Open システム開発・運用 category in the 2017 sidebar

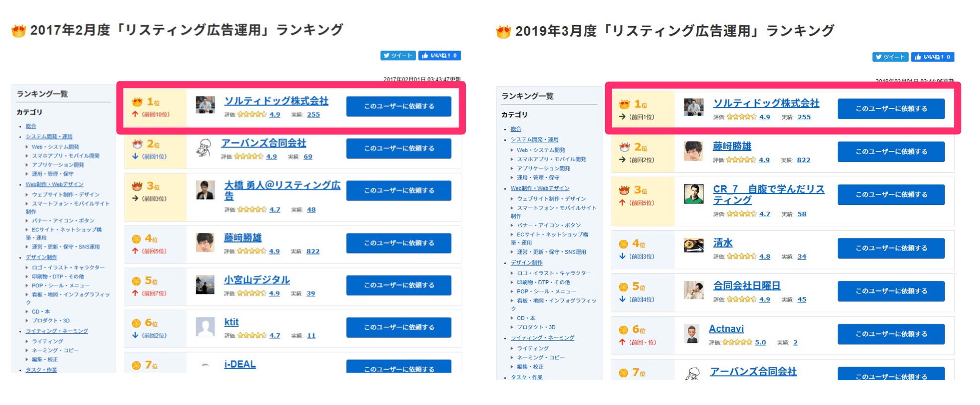(x=49, y=137)
